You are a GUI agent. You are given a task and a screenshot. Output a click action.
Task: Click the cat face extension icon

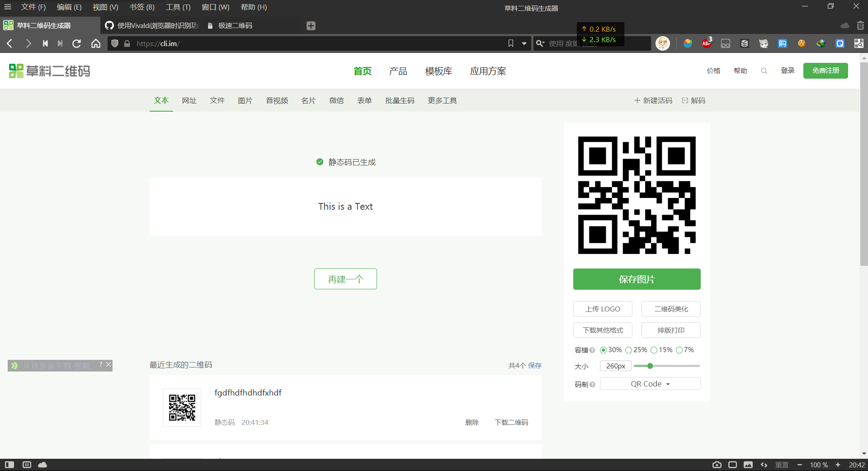coord(764,43)
